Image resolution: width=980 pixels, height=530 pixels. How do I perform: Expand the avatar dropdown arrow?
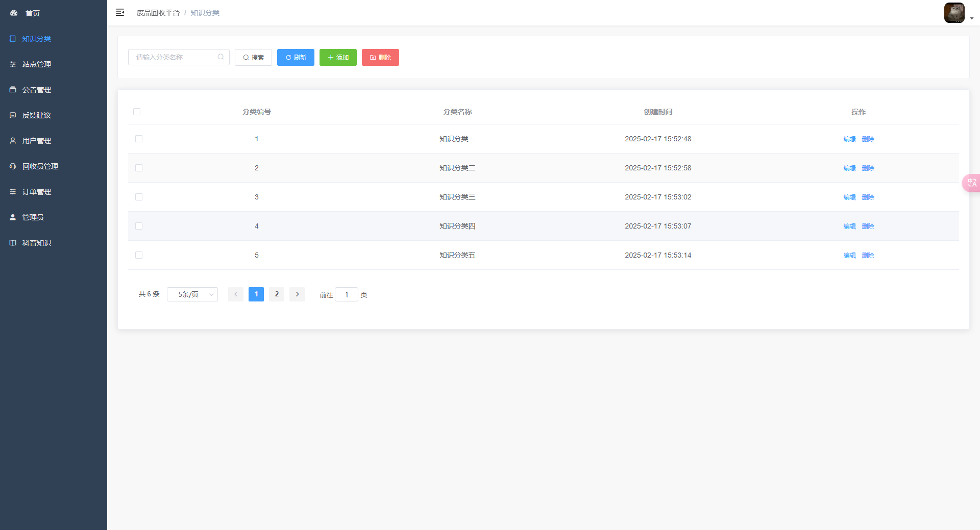coord(972,18)
